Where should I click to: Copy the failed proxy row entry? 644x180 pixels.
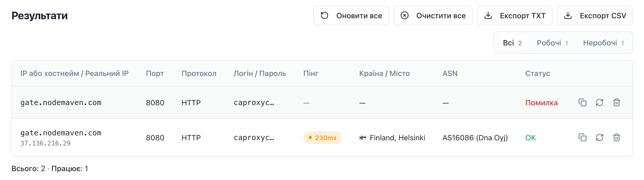coord(582,103)
